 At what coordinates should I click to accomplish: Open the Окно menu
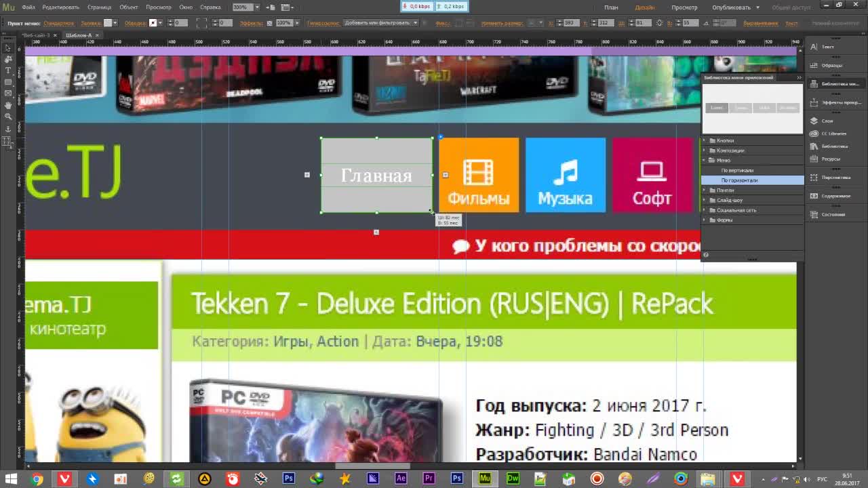coord(186,7)
